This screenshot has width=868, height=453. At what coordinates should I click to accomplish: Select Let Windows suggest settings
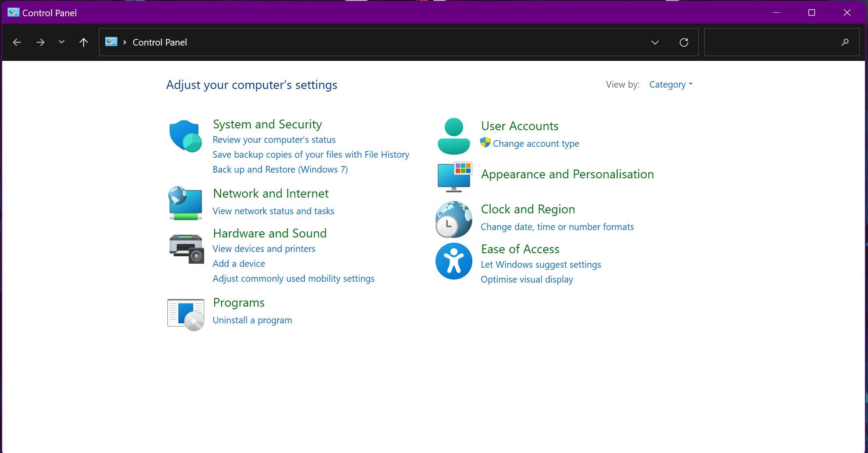pos(541,265)
